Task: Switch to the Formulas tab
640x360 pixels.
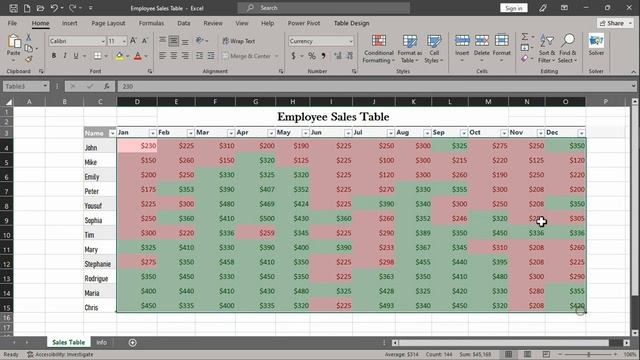Action: 151,23
